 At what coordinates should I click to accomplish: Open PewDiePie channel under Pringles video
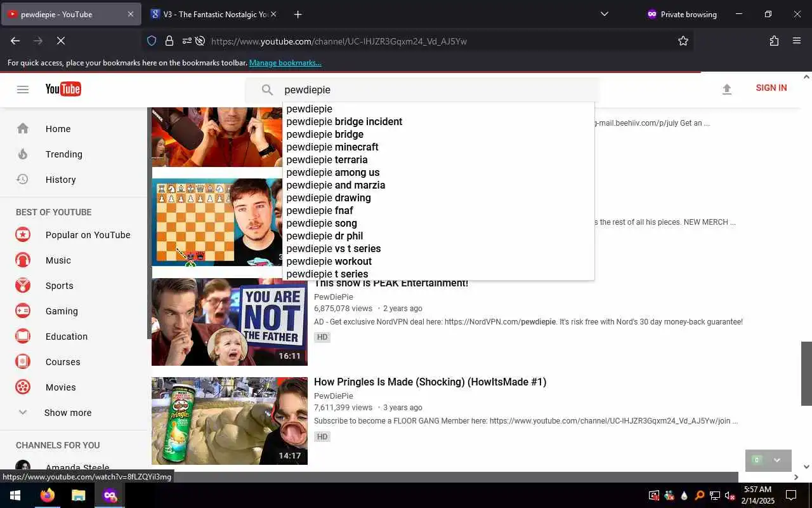click(334, 396)
